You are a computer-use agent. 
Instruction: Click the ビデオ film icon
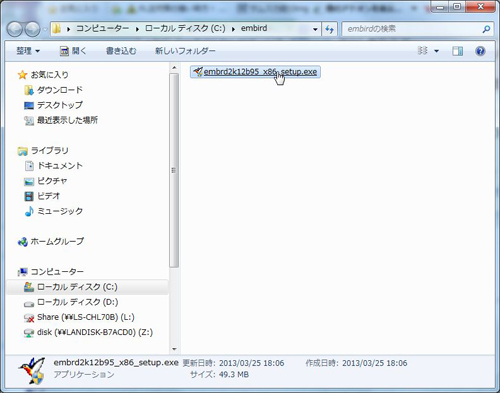tap(29, 196)
